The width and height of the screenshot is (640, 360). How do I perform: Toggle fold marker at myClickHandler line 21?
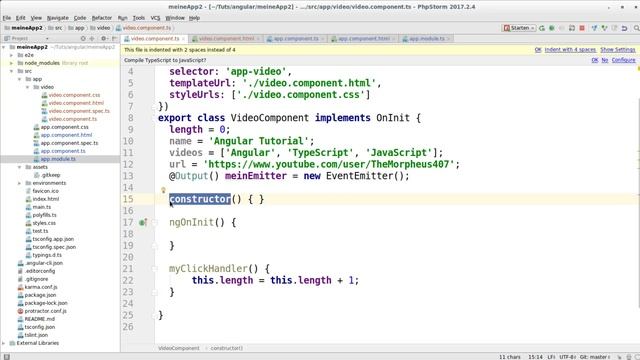[154, 269]
